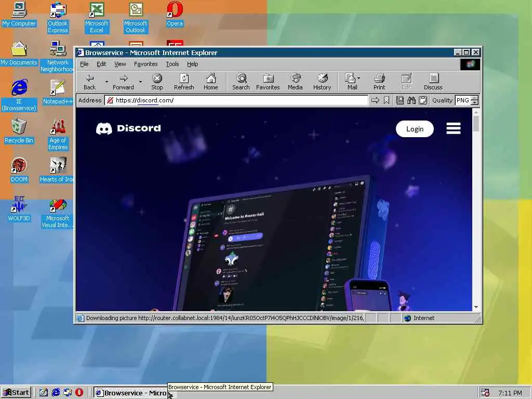Click the Show Desktop quick launch icon

[44, 393]
